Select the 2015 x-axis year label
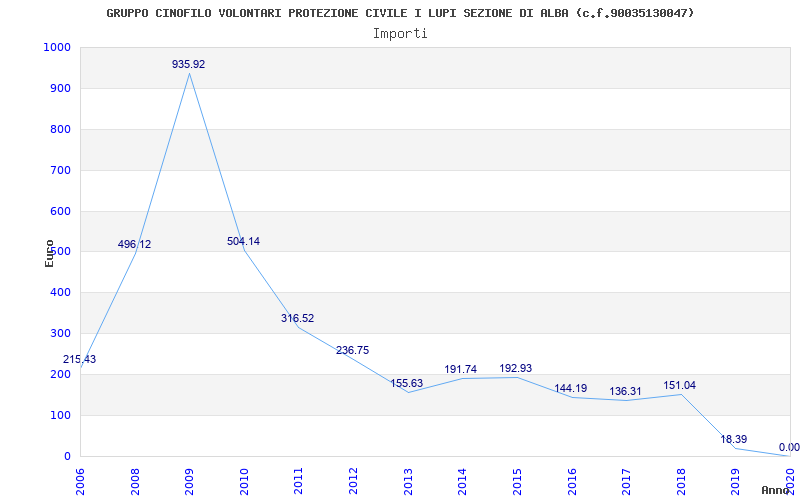800x500 pixels. tap(516, 481)
